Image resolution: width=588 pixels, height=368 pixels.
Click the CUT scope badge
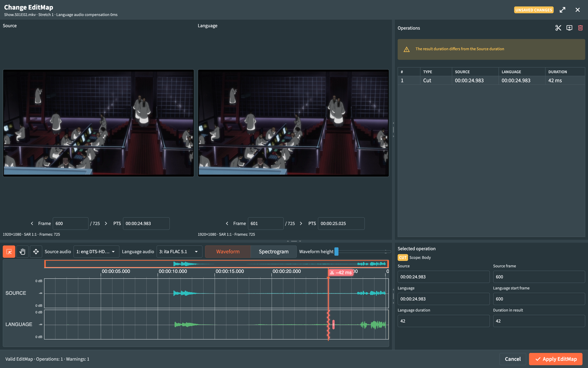[403, 258]
